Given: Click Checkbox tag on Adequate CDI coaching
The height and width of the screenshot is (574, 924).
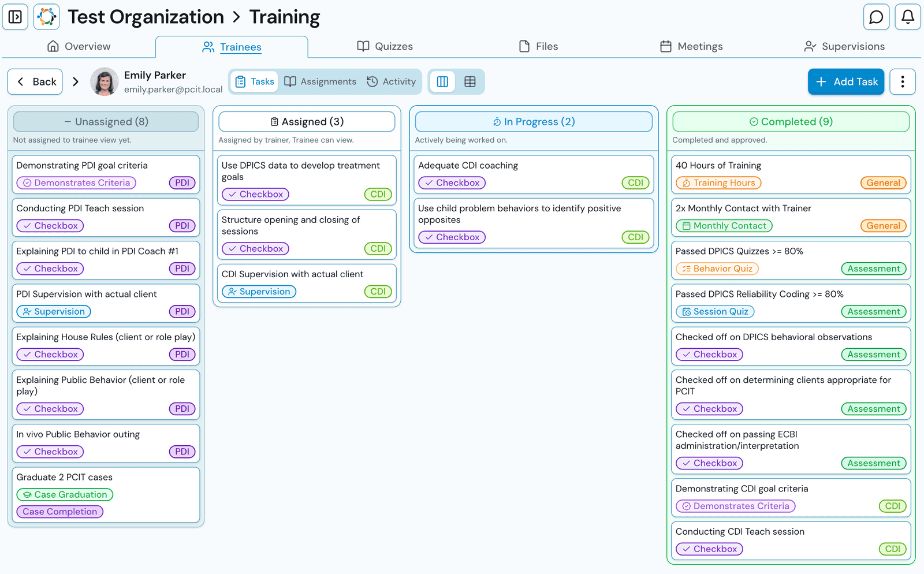Looking at the screenshot, I should 452,183.
